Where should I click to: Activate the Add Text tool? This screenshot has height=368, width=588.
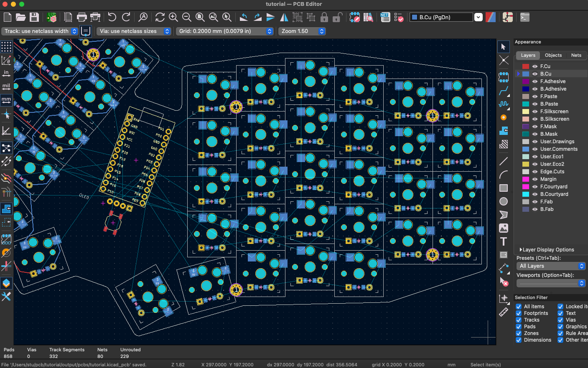coord(504,241)
